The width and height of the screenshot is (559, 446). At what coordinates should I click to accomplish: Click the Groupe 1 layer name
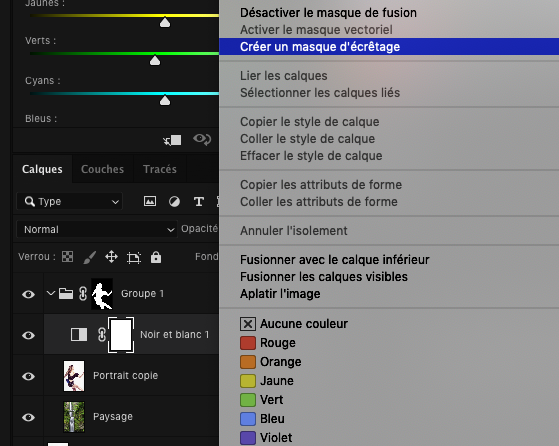point(143,294)
